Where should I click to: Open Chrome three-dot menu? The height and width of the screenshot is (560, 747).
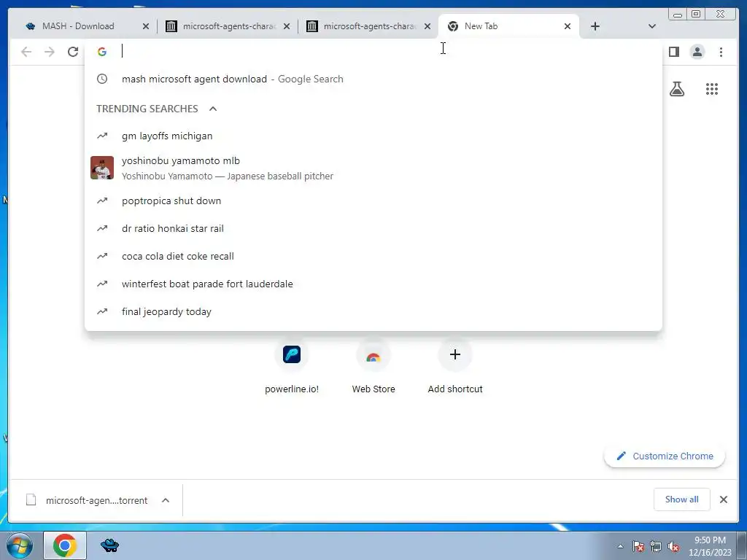coord(721,52)
